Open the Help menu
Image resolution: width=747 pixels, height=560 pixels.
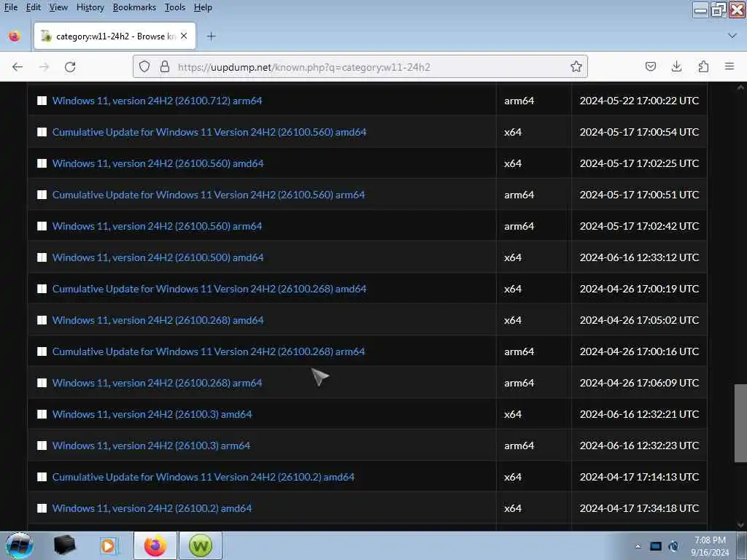click(x=203, y=7)
